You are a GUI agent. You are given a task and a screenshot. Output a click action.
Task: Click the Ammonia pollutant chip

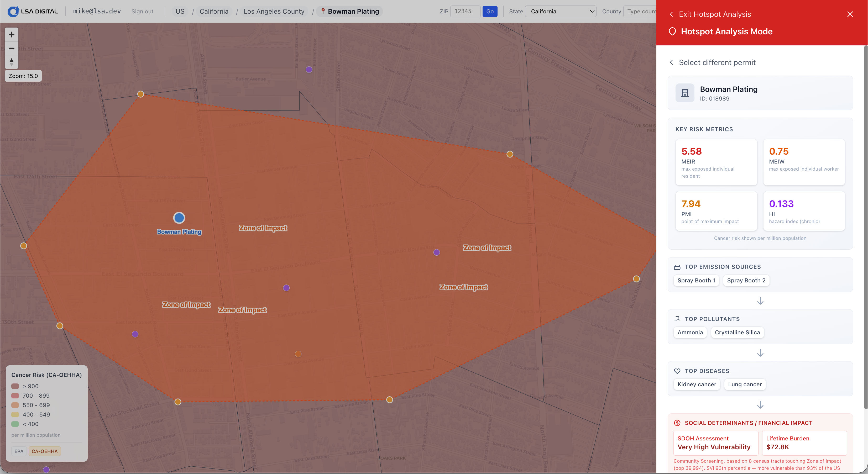tap(690, 332)
